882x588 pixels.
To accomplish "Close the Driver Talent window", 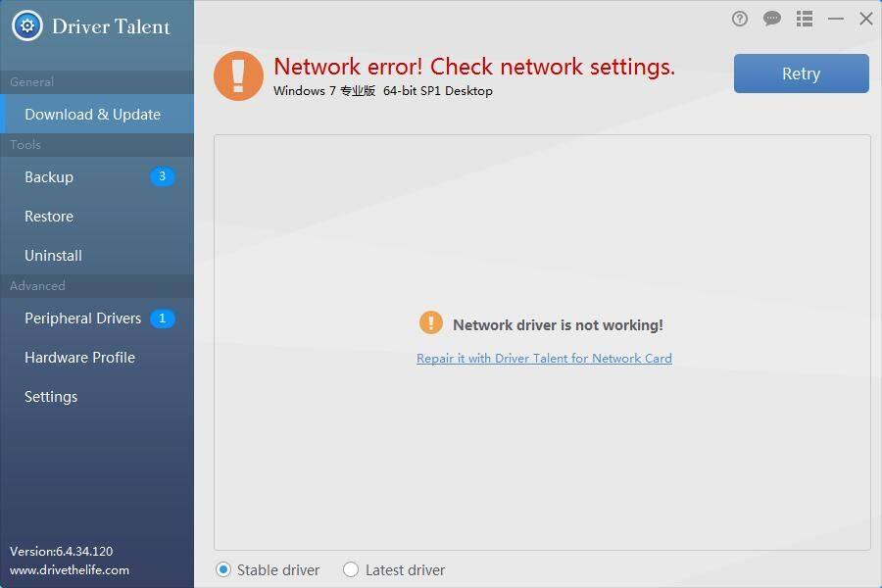I will coord(866,19).
